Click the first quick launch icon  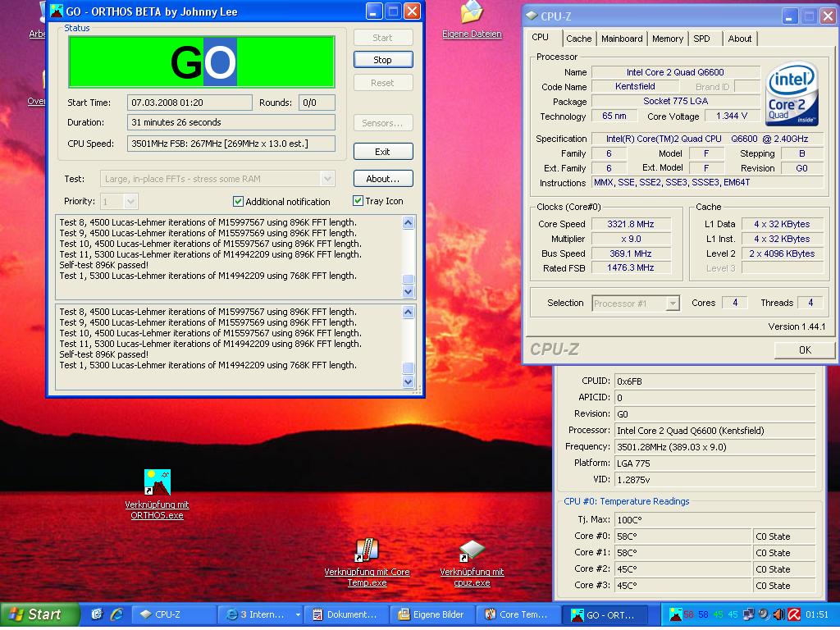tap(97, 614)
